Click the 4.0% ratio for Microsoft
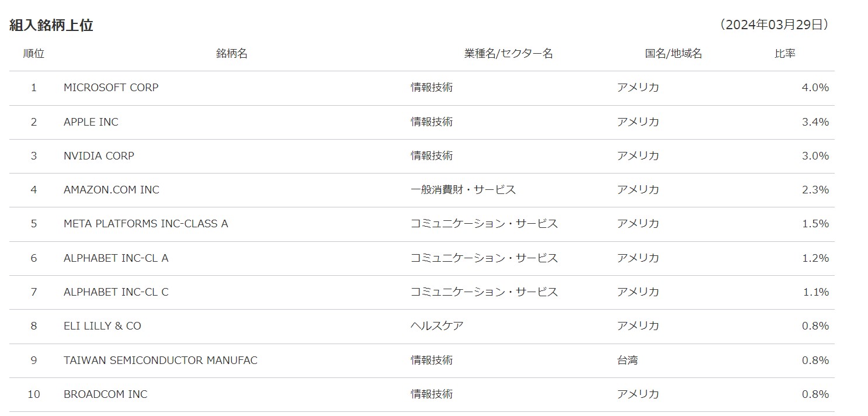The width and height of the screenshot is (868, 416). (x=815, y=88)
